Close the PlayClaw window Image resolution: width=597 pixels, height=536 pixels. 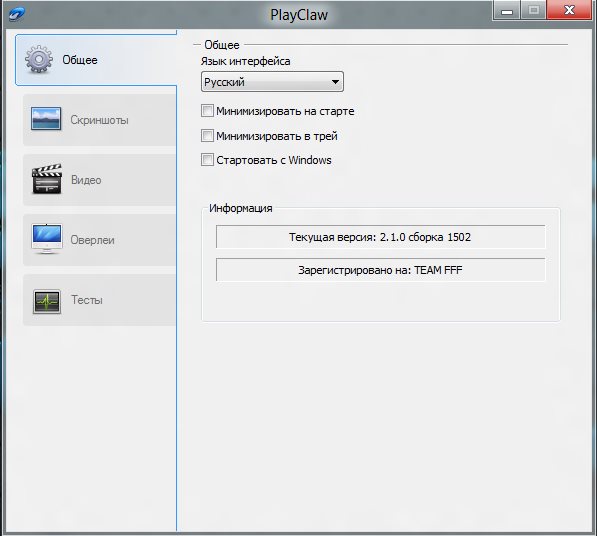click(x=569, y=10)
